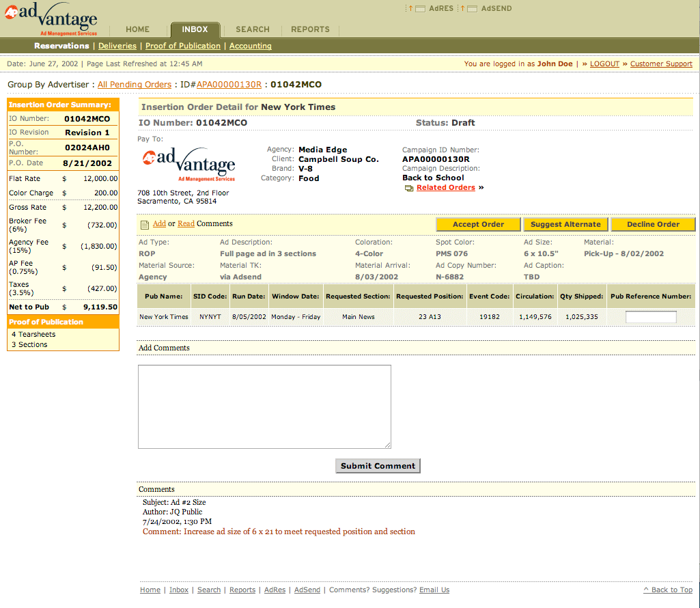The height and width of the screenshot is (608, 700).
Task: Click the footer Reports link
Action: pyautogui.click(x=242, y=590)
